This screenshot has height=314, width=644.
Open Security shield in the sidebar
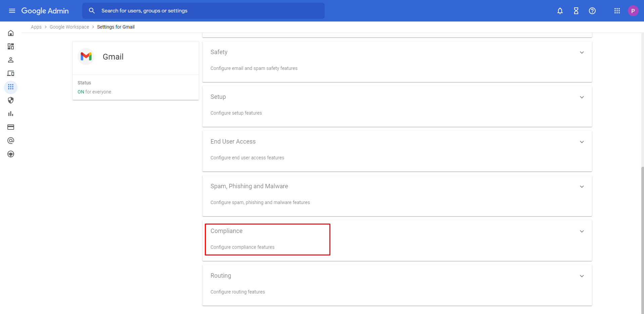click(11, 100)
